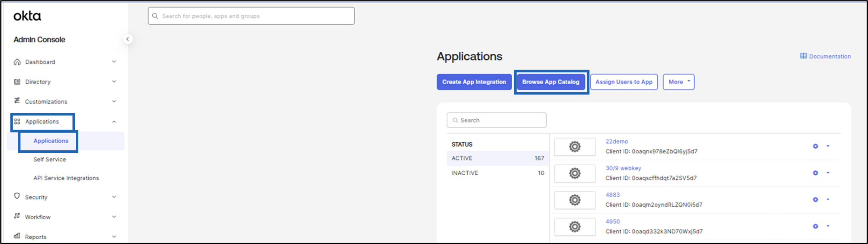Open the settings gear for 22demo
This screenshot has width=868, height=244.
coord(816,146)
